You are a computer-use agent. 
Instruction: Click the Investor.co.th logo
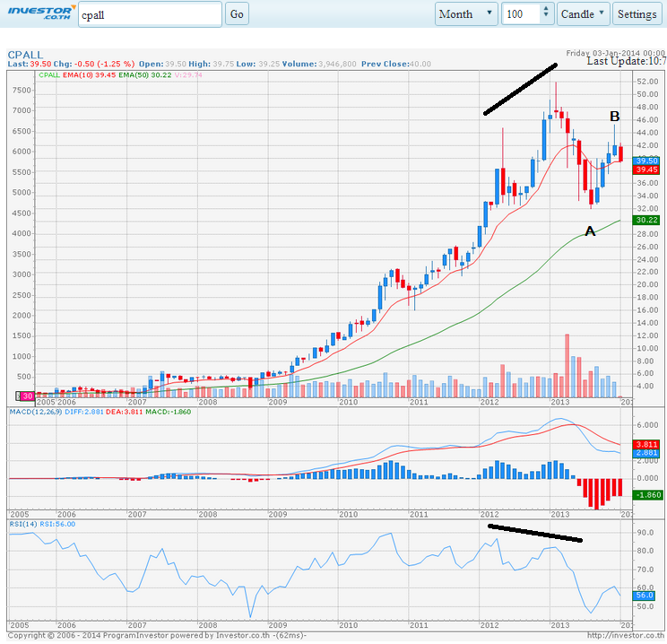pyautogui.click(x=41, y=13)
